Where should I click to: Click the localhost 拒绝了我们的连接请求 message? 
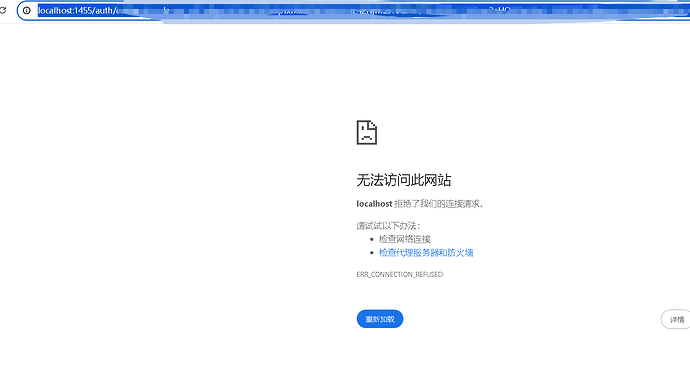coord(420,204)
